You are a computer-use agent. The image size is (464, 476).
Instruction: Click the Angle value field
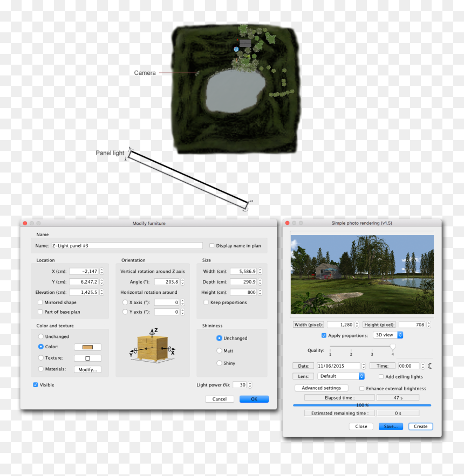click(167, 282)
